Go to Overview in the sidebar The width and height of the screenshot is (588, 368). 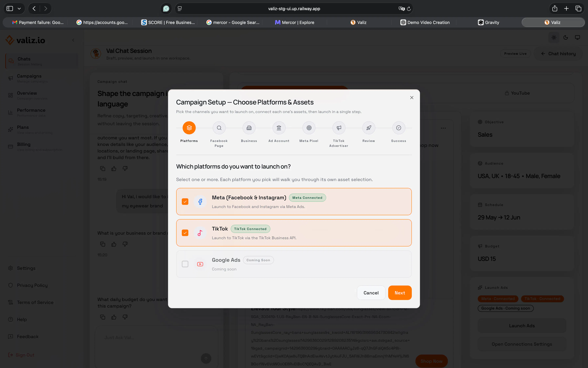(42, 95)
